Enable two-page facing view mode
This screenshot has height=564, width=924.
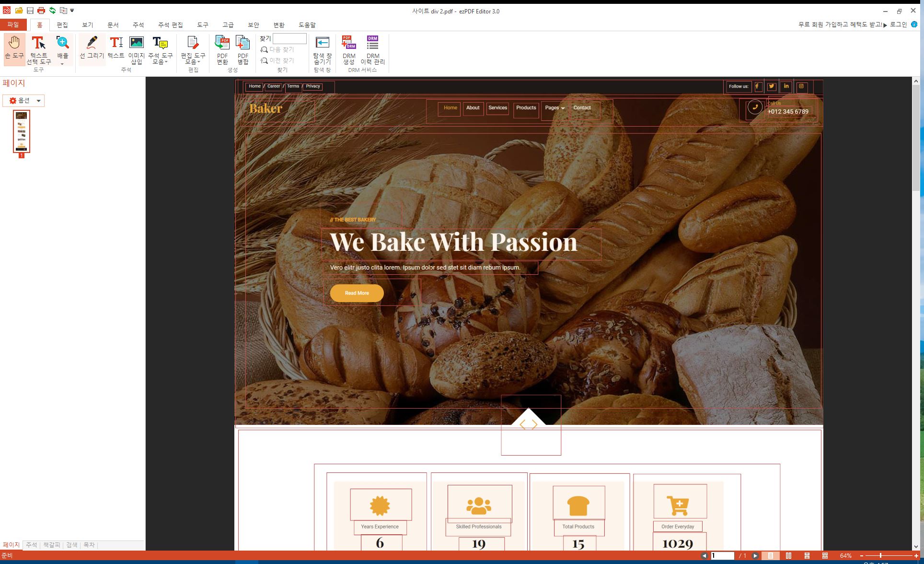coord(788,556)
